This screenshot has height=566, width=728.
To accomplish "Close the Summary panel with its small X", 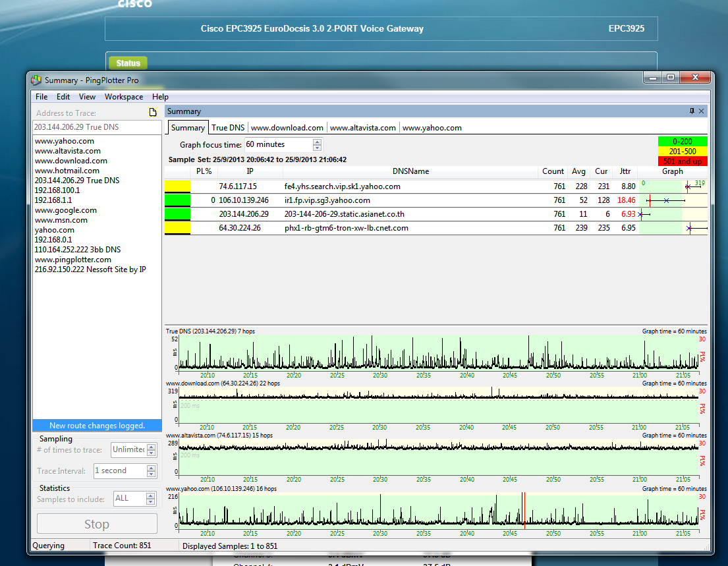I will (702, 111).
